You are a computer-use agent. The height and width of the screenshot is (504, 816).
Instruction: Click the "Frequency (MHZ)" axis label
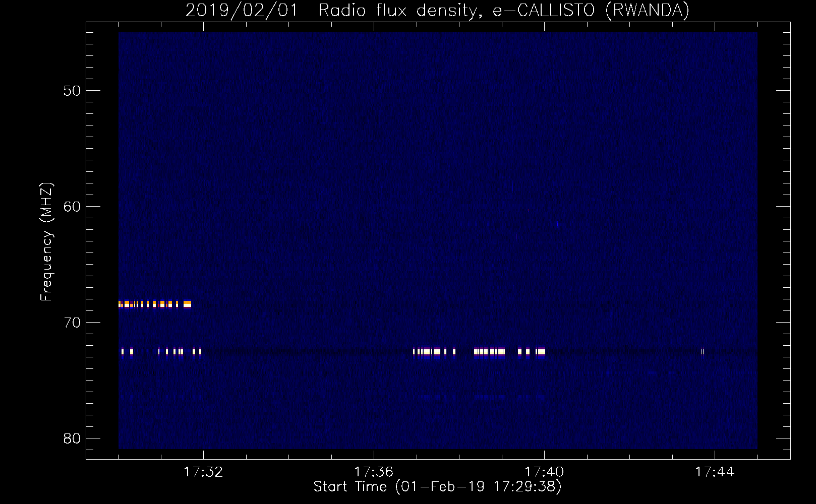point(46,242)
